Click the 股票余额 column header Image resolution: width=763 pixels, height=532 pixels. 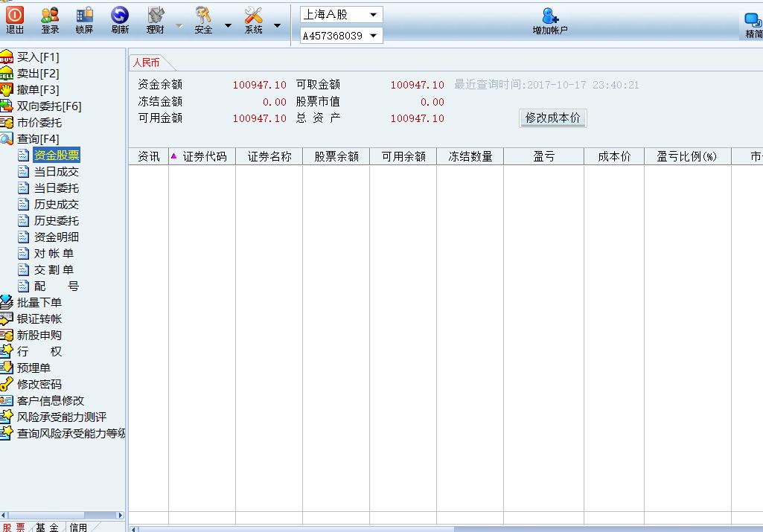(336, 156)
